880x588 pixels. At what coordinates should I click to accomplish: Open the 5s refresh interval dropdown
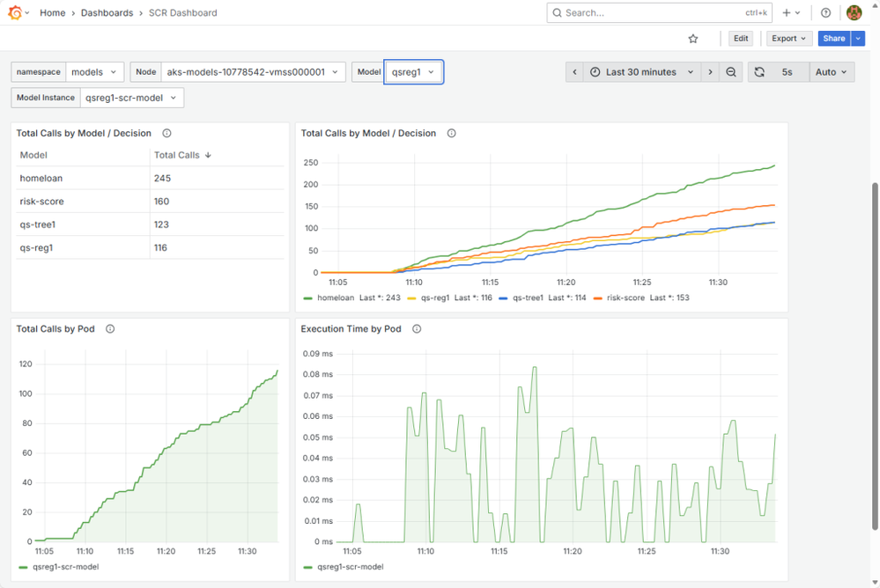pyautogui.click(x=789, y=72)
